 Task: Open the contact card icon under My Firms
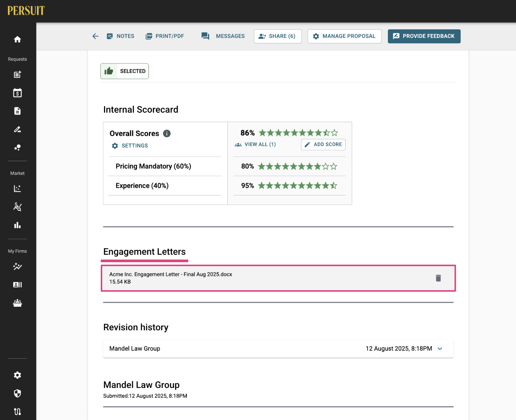[17, 285]
